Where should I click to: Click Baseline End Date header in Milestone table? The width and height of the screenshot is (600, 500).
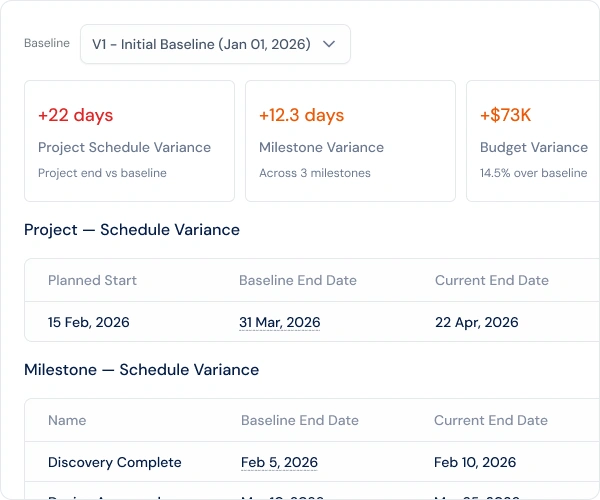click(x=300, y=420)
